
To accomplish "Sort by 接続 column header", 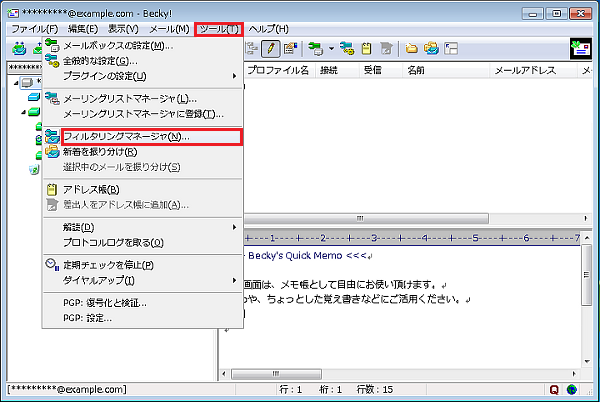I will [x=337, y=70].
